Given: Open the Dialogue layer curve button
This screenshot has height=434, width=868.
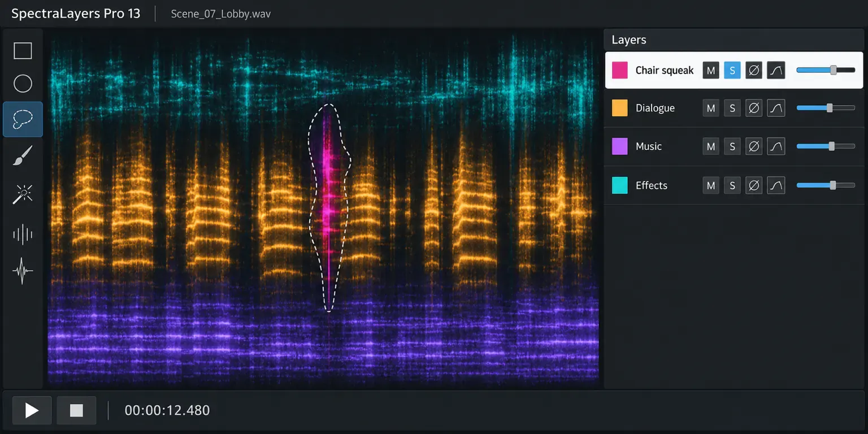Looking at the screenshot, I should [x=776, y=108].
